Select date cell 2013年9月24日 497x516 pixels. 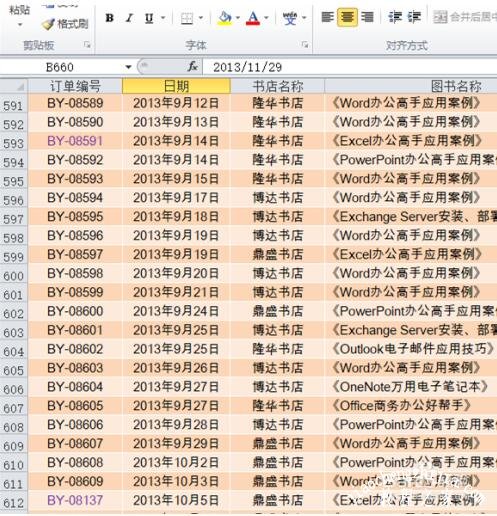tap(176, 311)
